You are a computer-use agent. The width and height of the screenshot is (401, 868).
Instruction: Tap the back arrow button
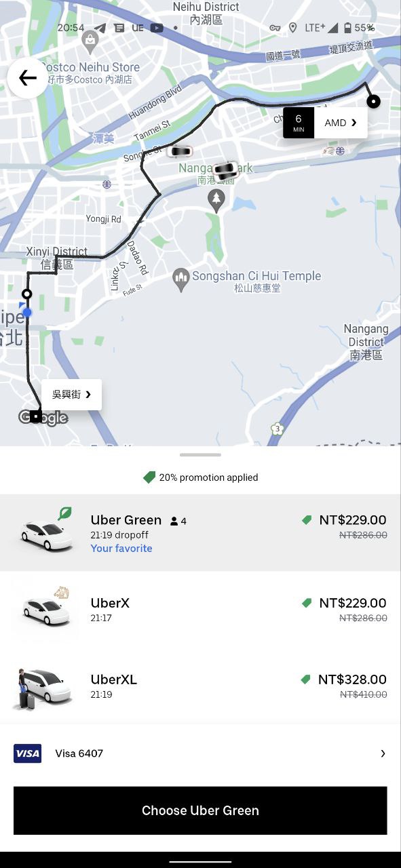(x=28, y=78)
